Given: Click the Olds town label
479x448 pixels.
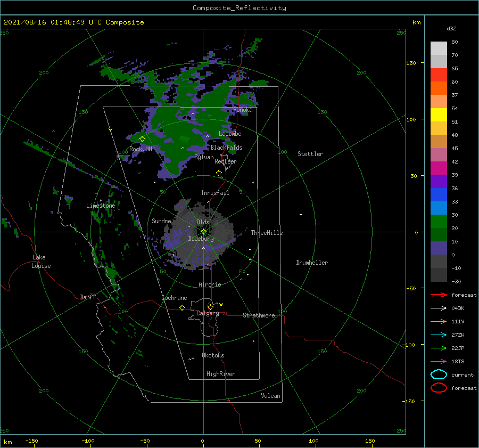Looking at the screenshot, I should coord(203,222).
